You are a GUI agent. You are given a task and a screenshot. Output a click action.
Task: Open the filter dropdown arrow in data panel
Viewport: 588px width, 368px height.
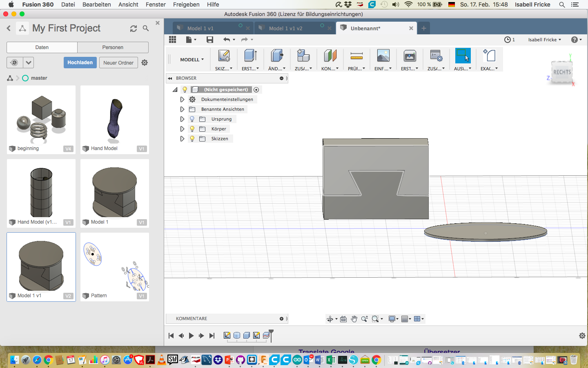[x=28, y=63]
